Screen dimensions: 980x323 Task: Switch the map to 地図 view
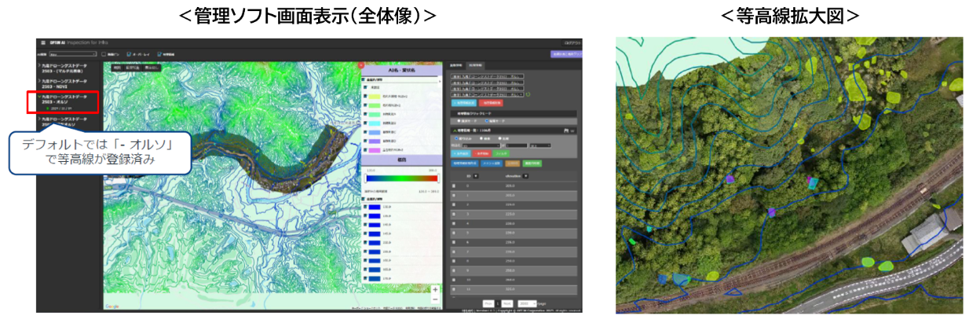pyautogui.click(x=117, y=68)
